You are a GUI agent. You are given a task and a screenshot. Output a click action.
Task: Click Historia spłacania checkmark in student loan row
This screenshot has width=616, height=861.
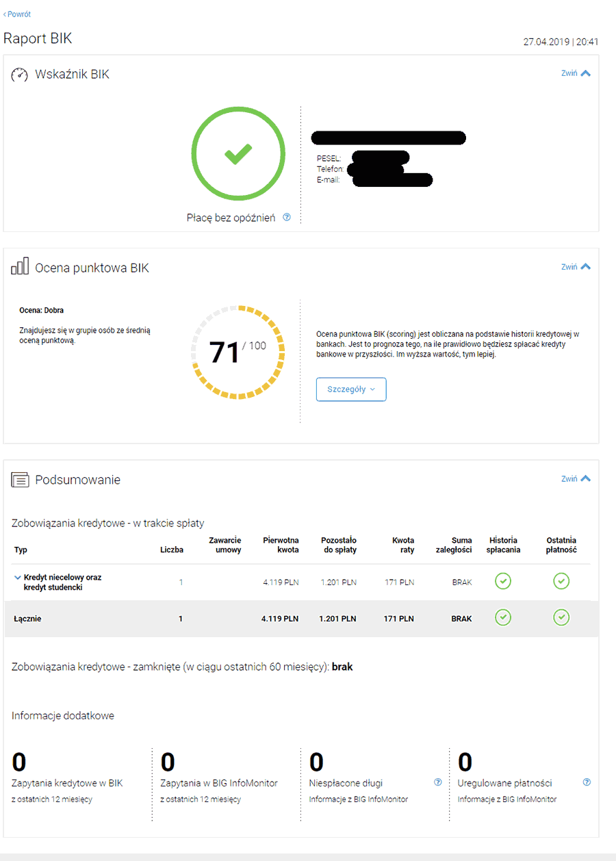[503, 581]
